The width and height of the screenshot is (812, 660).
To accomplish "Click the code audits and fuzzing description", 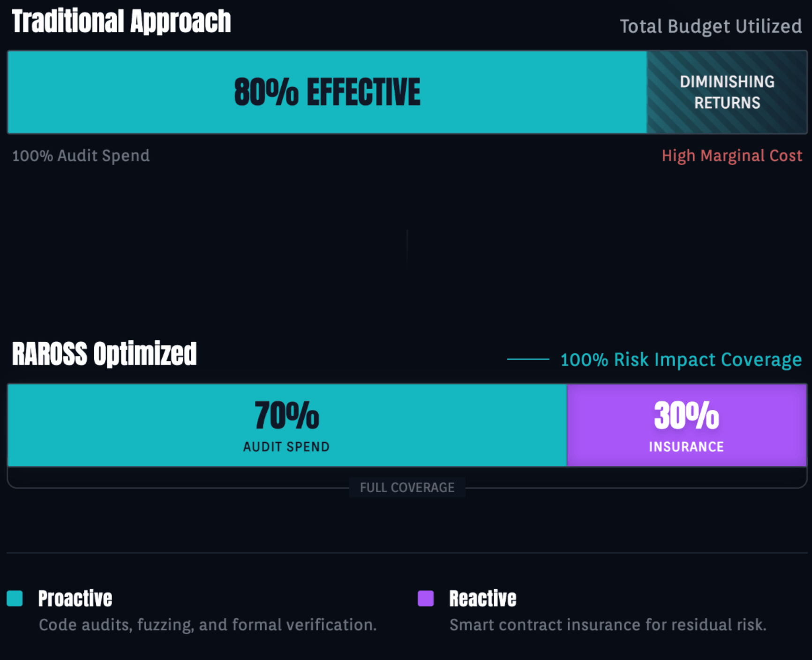I will 208,625.
